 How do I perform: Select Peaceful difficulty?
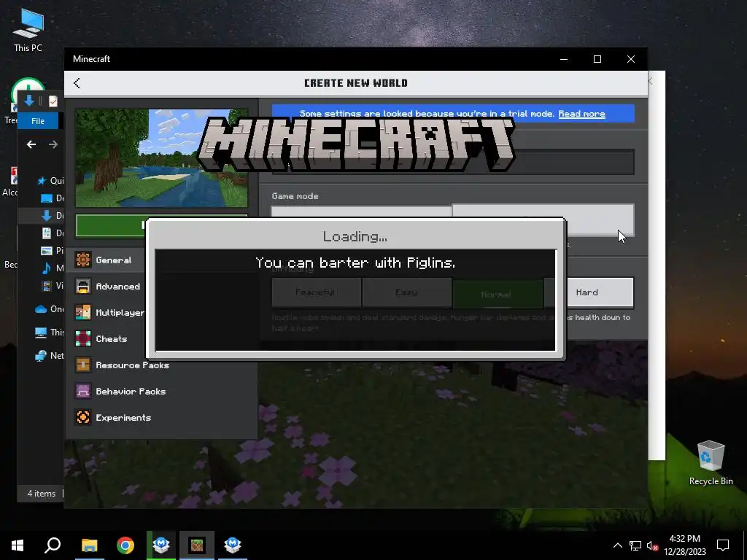(x=316, y=292)
